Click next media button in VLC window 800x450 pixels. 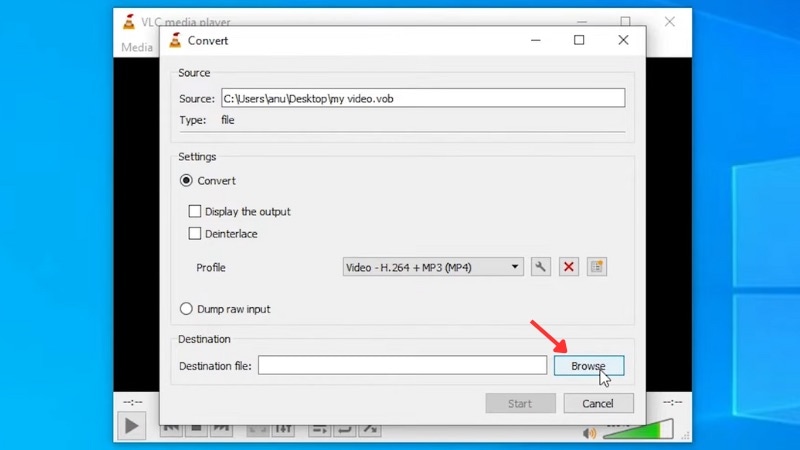[221, 430]
